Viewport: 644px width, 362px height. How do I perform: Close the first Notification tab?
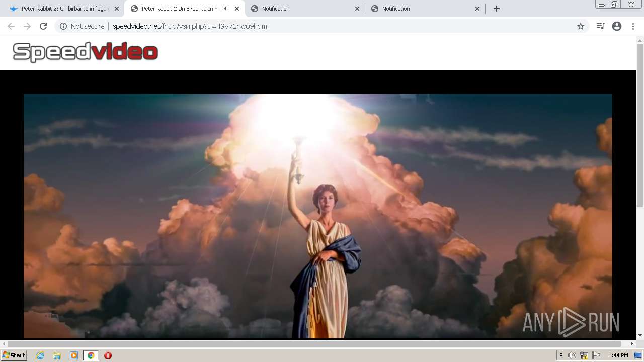[x=357, y=9]
